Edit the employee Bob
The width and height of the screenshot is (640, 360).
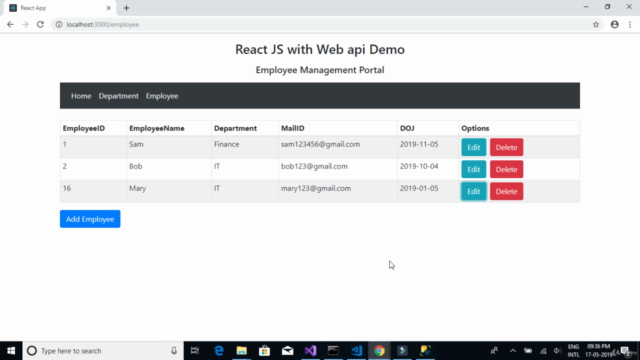click(x=473, y=169)
